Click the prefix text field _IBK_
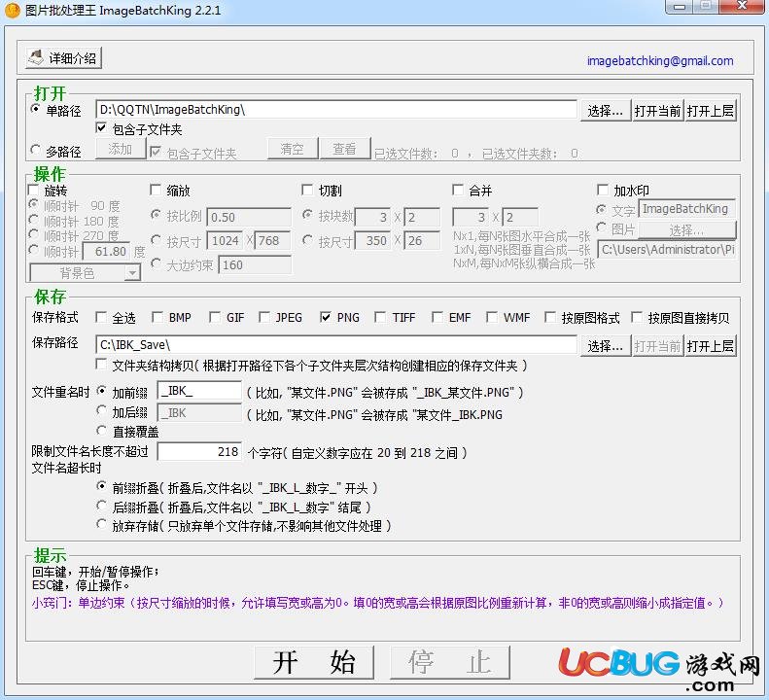769x700 pixels. click(x=199, y=391)
